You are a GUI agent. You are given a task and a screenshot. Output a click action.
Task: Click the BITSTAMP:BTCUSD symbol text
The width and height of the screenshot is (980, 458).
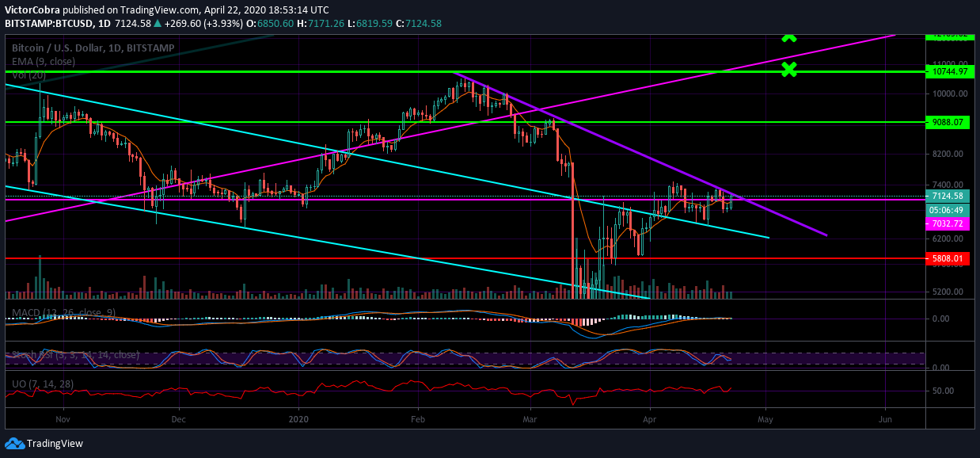click(x=49, y=24)
